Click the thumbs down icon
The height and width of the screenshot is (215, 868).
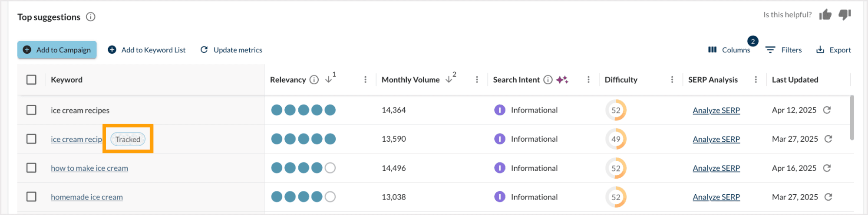(845, 15)
